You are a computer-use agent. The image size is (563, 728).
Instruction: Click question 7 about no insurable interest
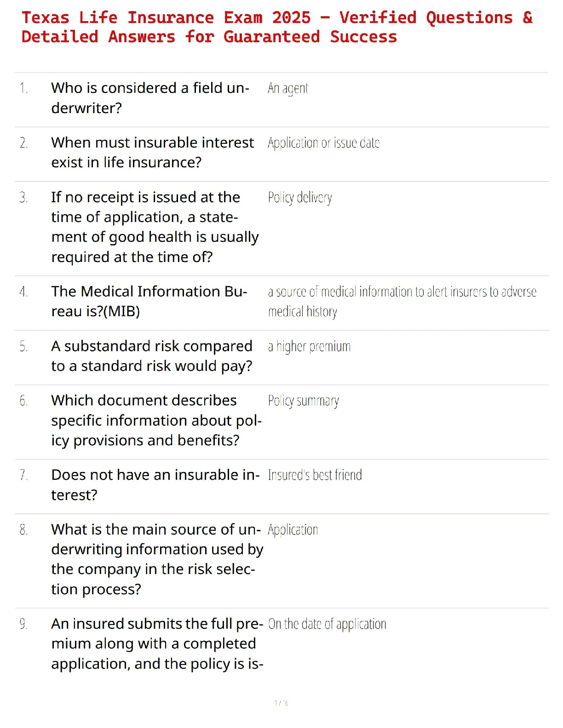pyautogui.click(x=155, y=484)
